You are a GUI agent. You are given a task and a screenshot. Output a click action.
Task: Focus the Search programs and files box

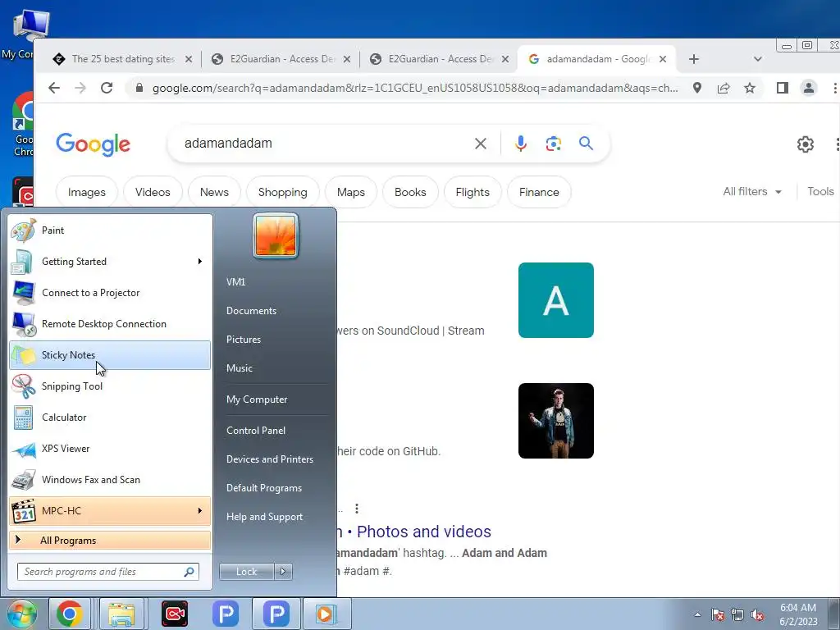(x=107, y=572)
